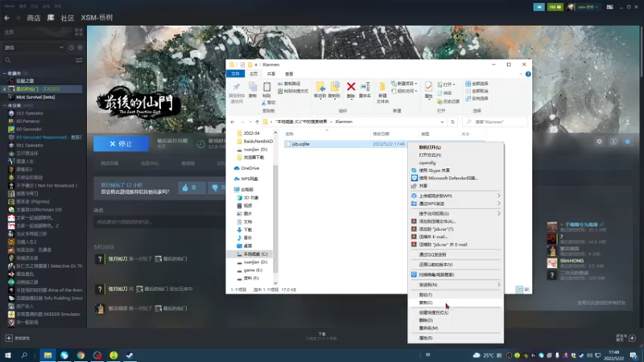The height and width of the screenshot is (362, 644).
Task: Open the Steam Community nav link
Action: point(68,18)
